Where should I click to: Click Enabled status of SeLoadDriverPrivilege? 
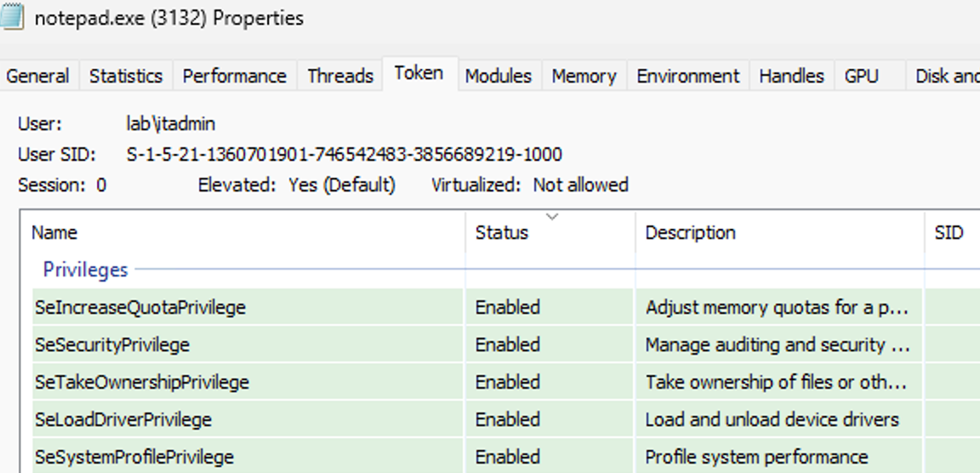[x=508, y=419]
